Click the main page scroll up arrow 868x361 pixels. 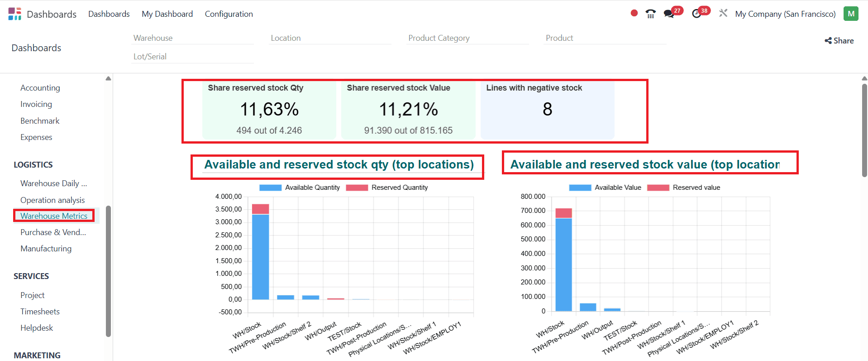864,78
